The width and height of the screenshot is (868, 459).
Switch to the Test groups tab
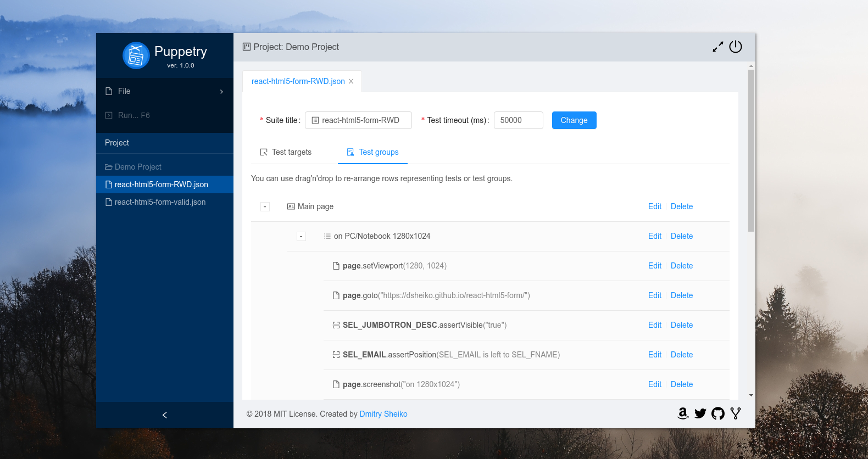coord(373,152)
